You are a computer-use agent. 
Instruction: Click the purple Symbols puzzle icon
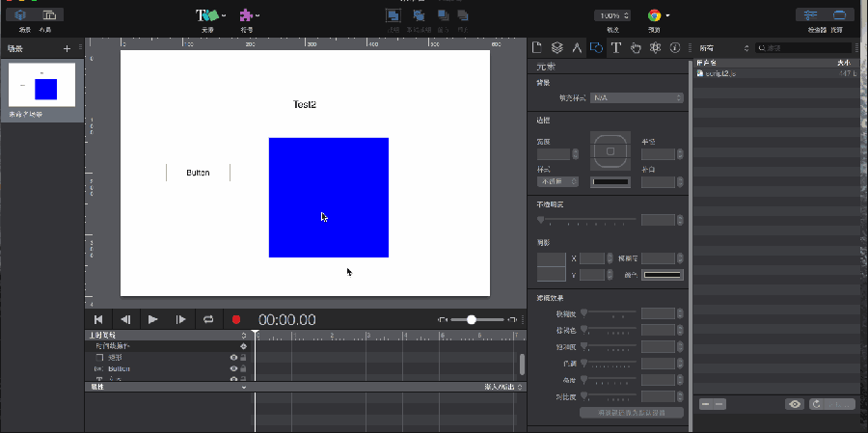coord(247,15)
